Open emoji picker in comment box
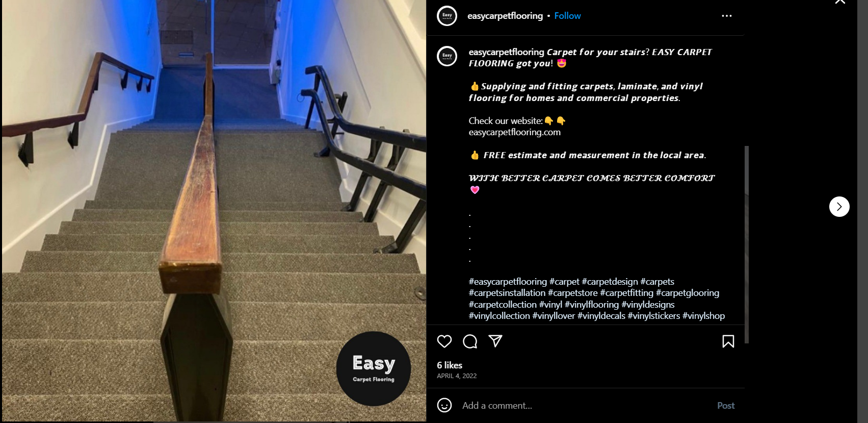This screenshot has height=423, width=868. pyautogui.click(x=444, y=406)
